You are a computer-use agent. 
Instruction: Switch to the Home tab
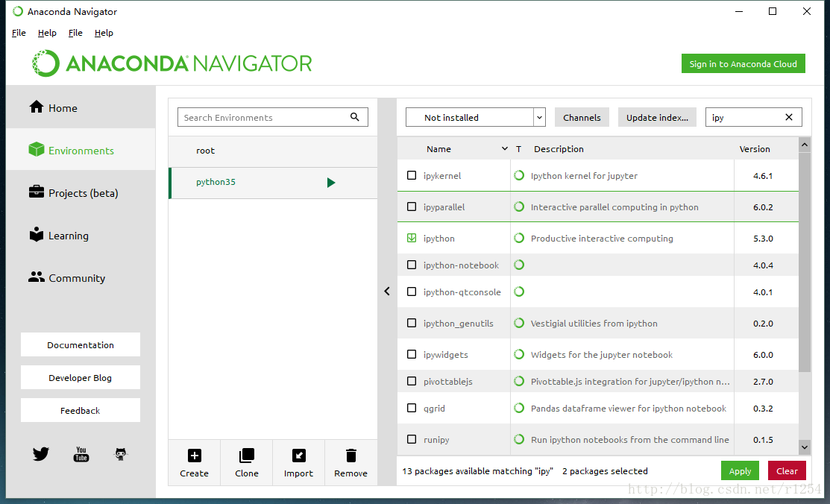point(63,108)
